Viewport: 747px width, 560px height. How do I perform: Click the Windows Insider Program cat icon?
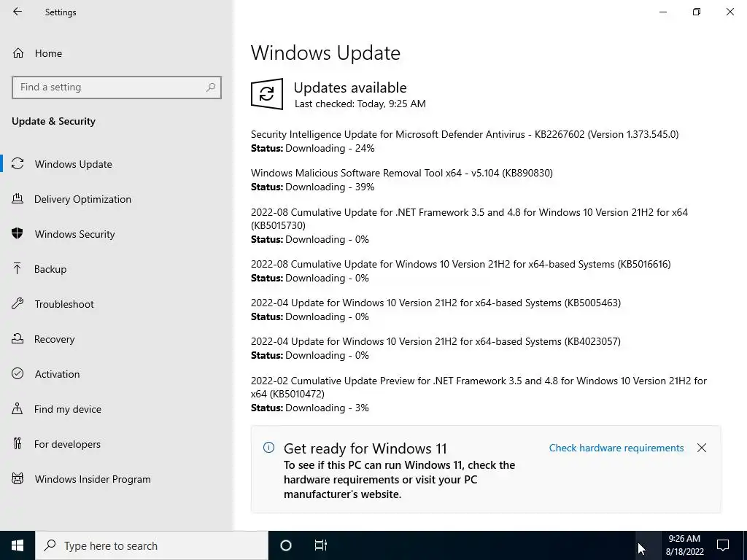[x=18, y=478]
